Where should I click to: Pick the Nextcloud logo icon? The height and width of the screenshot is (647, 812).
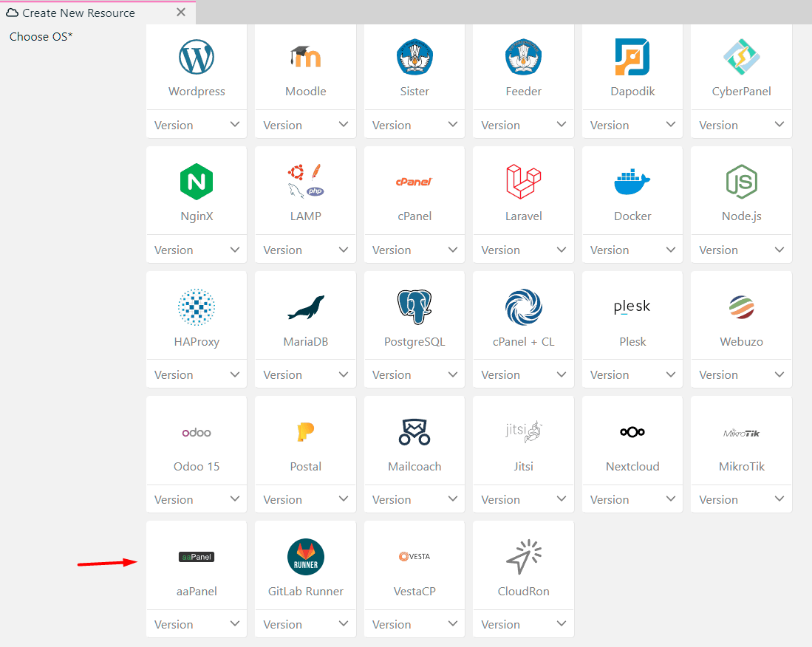click(x=632, y=432)
